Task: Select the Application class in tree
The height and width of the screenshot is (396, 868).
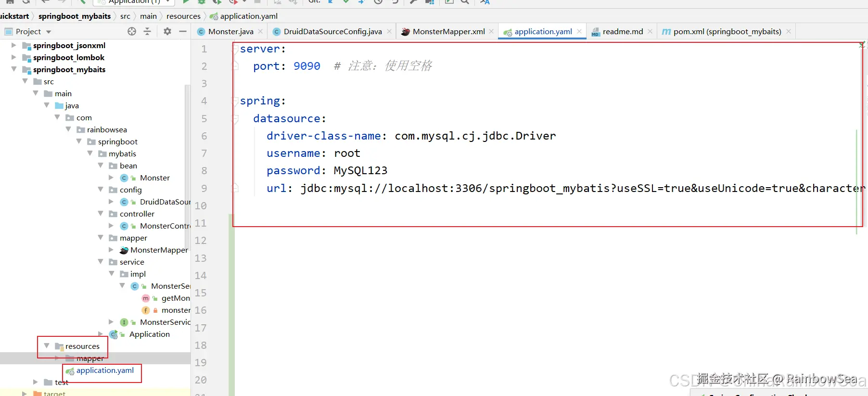Action: click(149, 334)
